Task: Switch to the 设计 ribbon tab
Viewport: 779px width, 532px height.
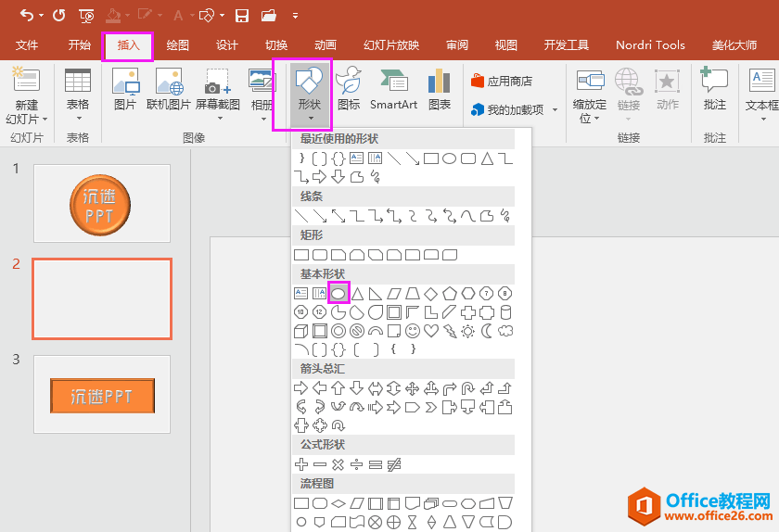Action: 227,44
